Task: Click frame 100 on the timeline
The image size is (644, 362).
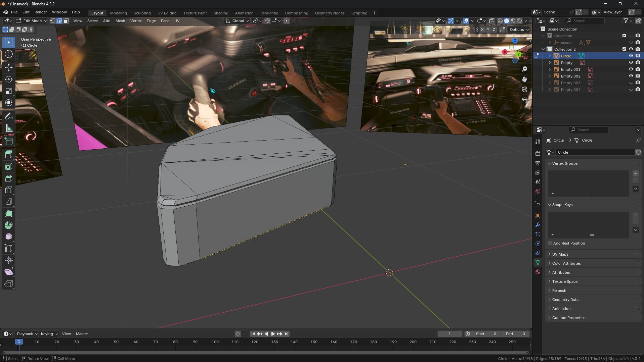Action: pyautogui.click(x=215, y=342)
